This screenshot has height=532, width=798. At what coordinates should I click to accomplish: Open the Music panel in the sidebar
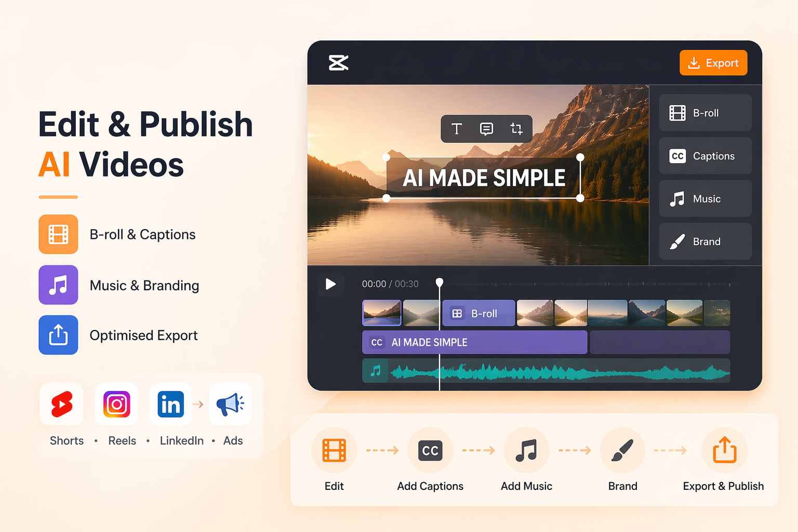click(705, 199)
